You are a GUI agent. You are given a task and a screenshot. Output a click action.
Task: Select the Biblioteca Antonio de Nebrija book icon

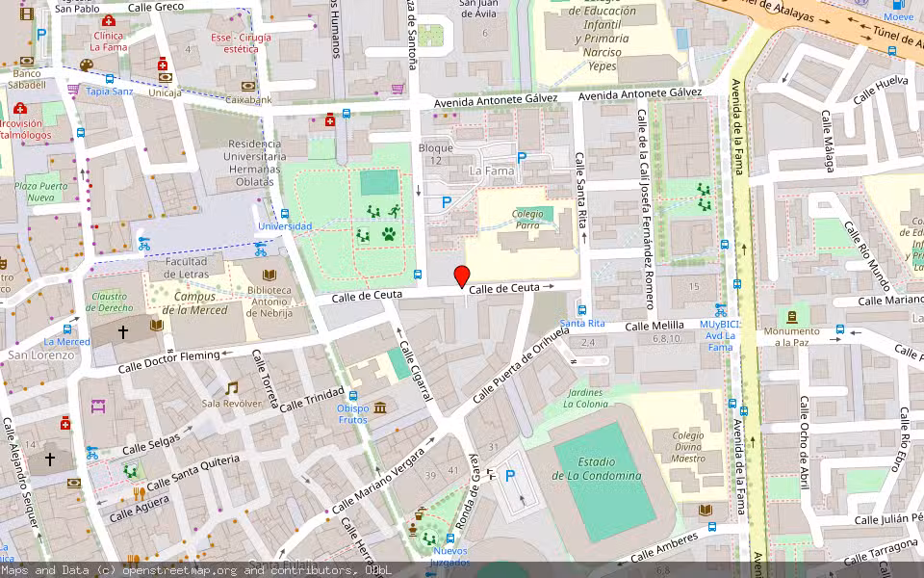coord(269,275)
